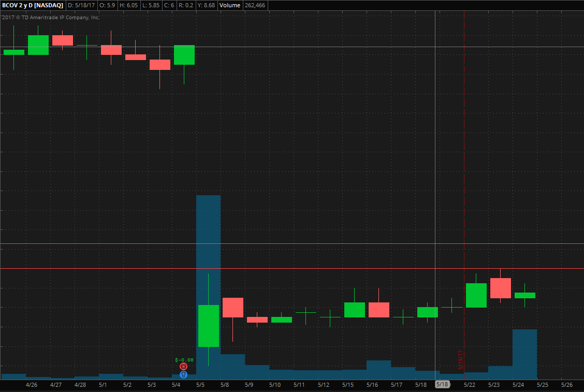Click the red 5/19/17 expiration marker label
584x392 pixels.
click(460, 360)
